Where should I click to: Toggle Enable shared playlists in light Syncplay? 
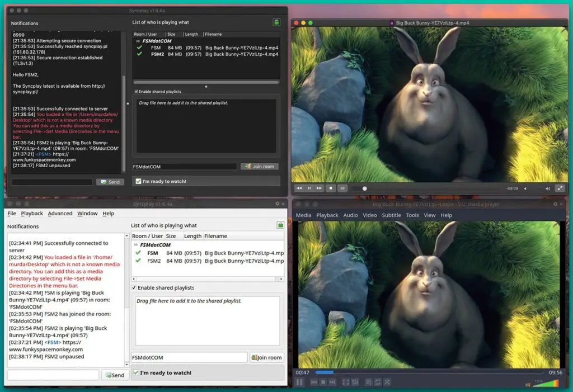tap(134, 287)
